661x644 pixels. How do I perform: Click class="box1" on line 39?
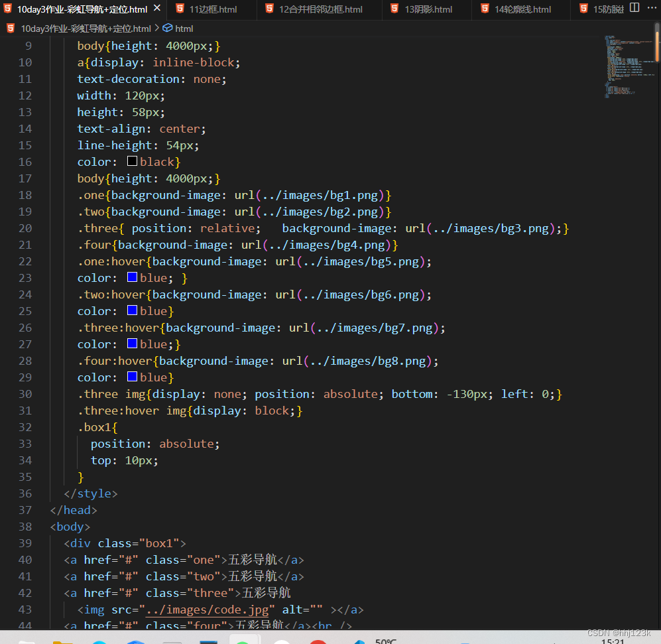coord(139,543)
